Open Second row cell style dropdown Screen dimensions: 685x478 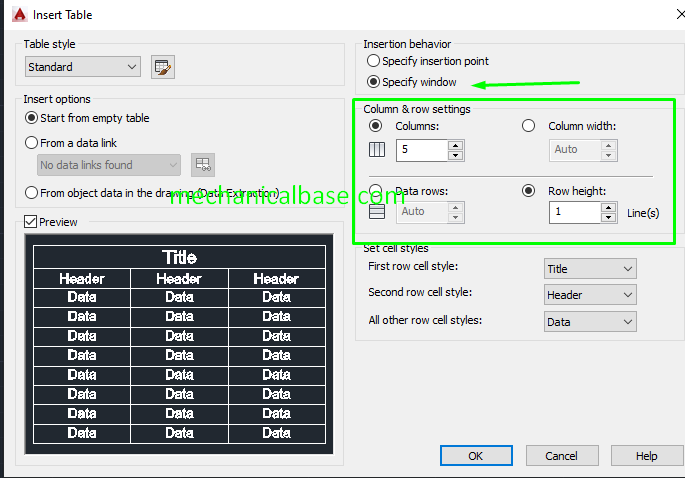590,295
